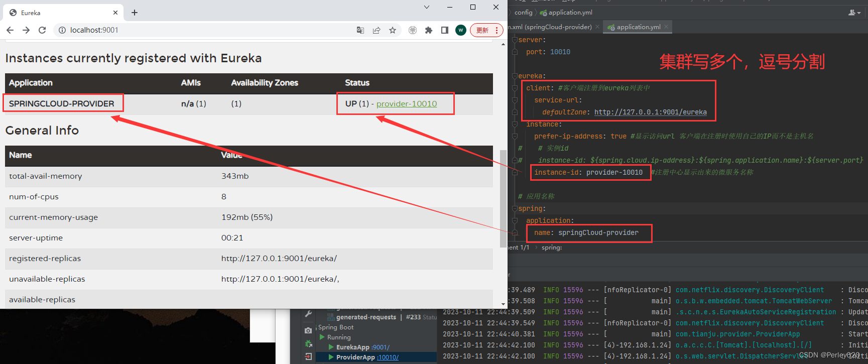Click the name: springCloud-provider line
Screen dimensions: 868x364
[586, 232]
